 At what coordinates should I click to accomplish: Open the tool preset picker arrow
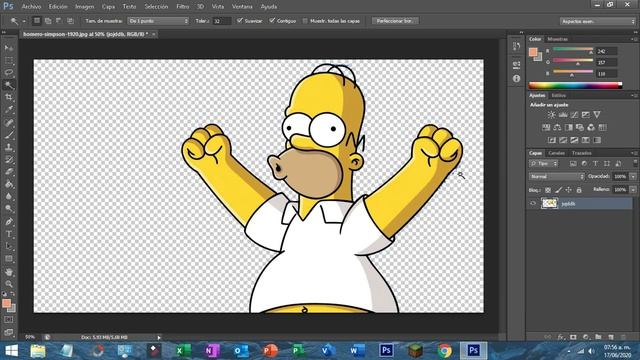(x=24, y=21)
